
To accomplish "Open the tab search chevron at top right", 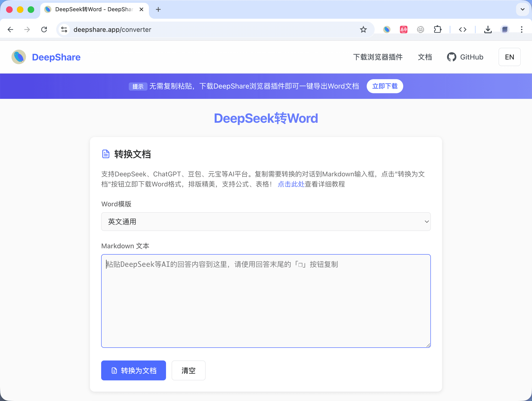I will point(522,9).
